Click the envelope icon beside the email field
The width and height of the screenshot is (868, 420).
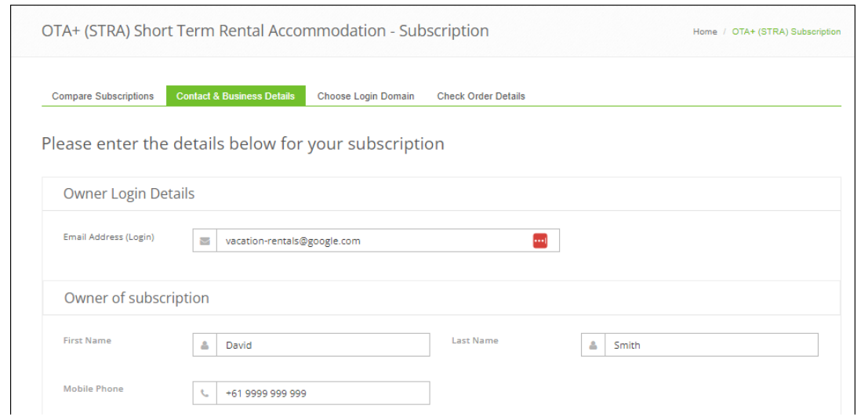(x=205, y=241)
